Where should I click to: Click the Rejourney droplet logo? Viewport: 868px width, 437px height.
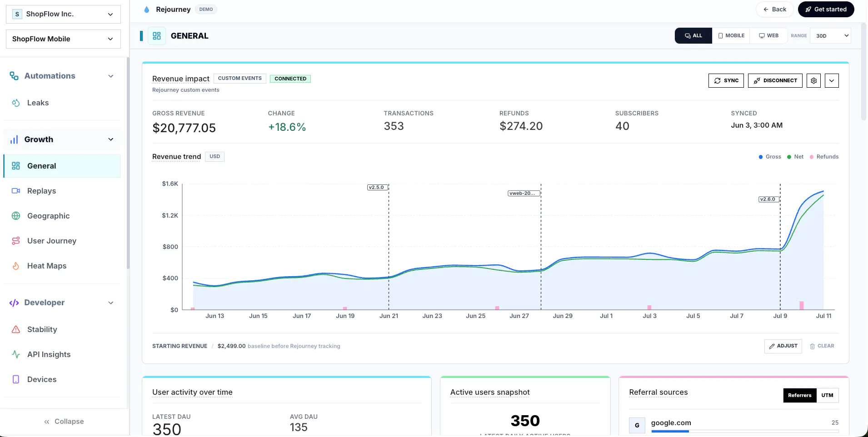146,10
